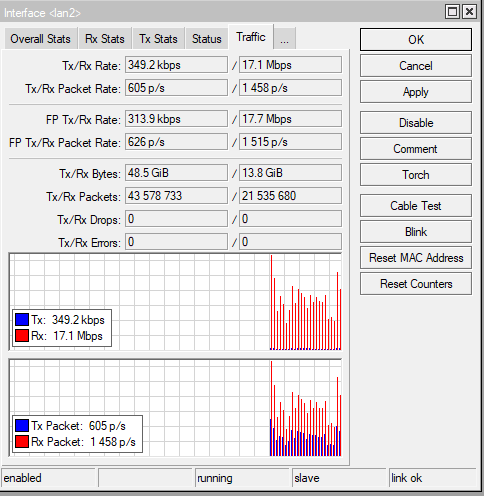Select the Status tab
This screenshot has height=496, width=484.
[x=207, y=39]
